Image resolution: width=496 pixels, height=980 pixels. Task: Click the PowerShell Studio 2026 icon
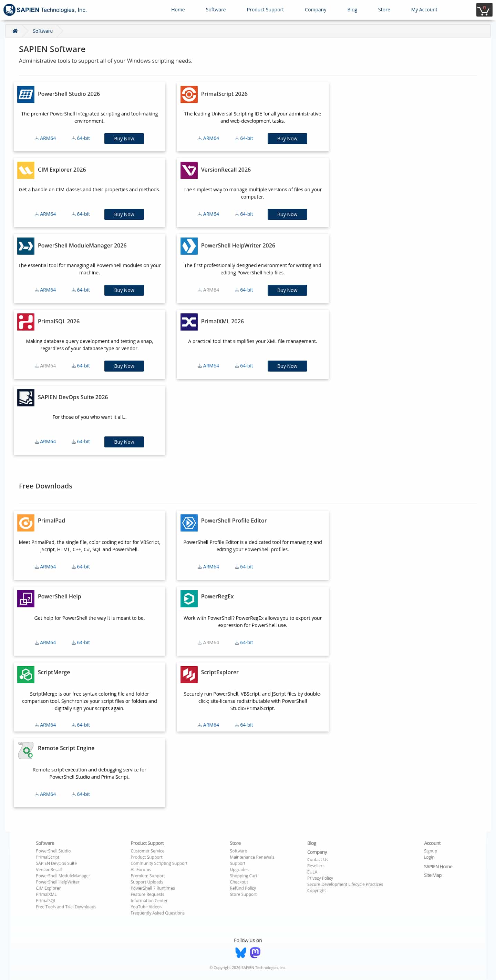(26, 94)
